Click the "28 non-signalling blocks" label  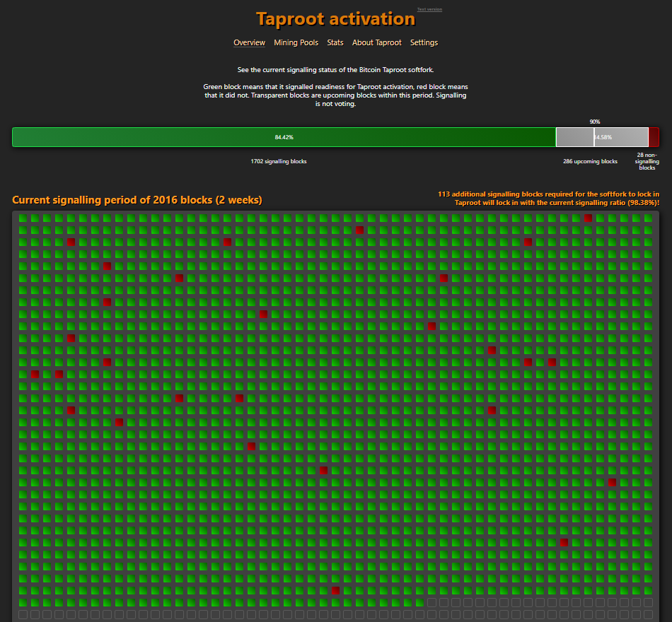(x=647, y=161)
